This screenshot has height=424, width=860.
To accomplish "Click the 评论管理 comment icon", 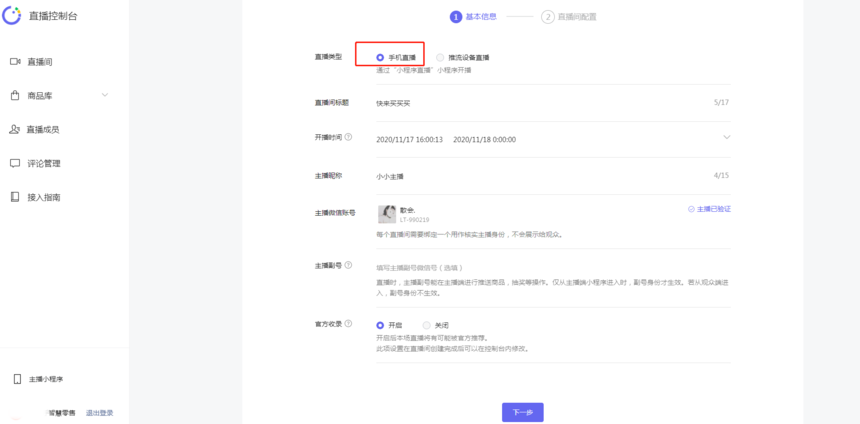I will click(15, 163).
